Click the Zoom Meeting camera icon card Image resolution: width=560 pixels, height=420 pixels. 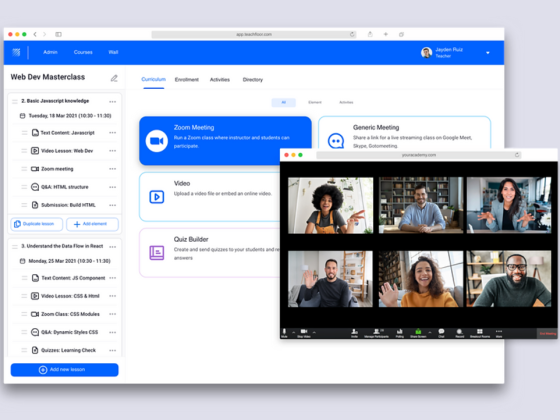pos(156,141)
